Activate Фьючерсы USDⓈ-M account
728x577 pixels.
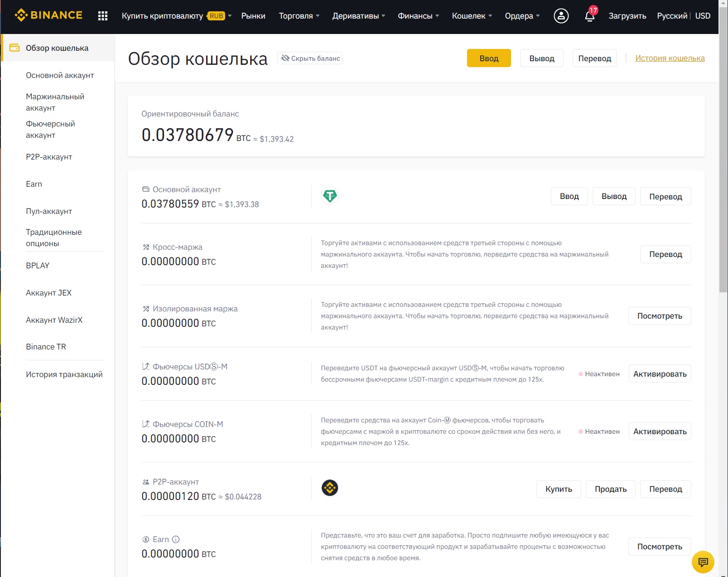(660, 373)
